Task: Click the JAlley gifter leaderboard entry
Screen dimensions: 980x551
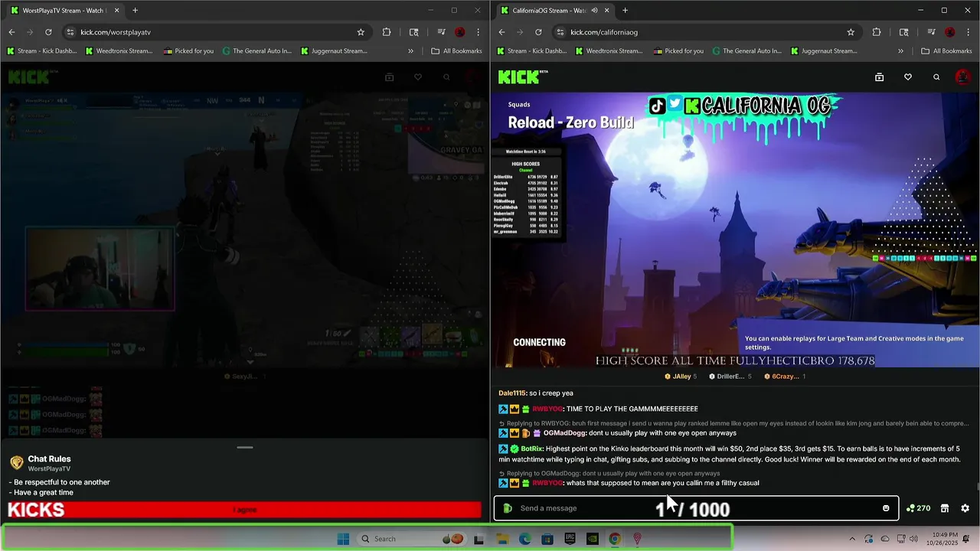Action: tap(680, 377)
